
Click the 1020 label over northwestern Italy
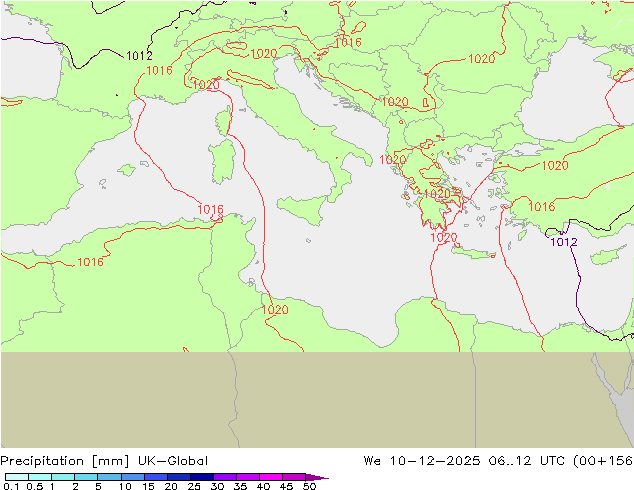coord(206,85)
